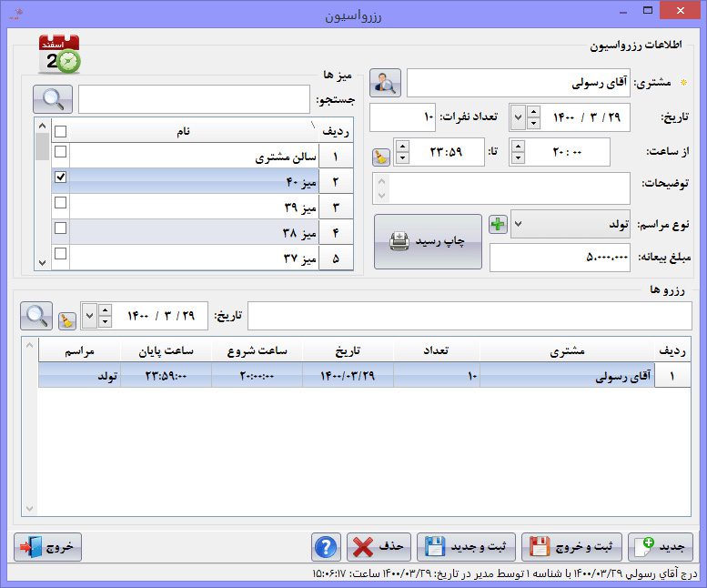Open help with the blue question mark button
Screen dimensions: 707x588
326,547
